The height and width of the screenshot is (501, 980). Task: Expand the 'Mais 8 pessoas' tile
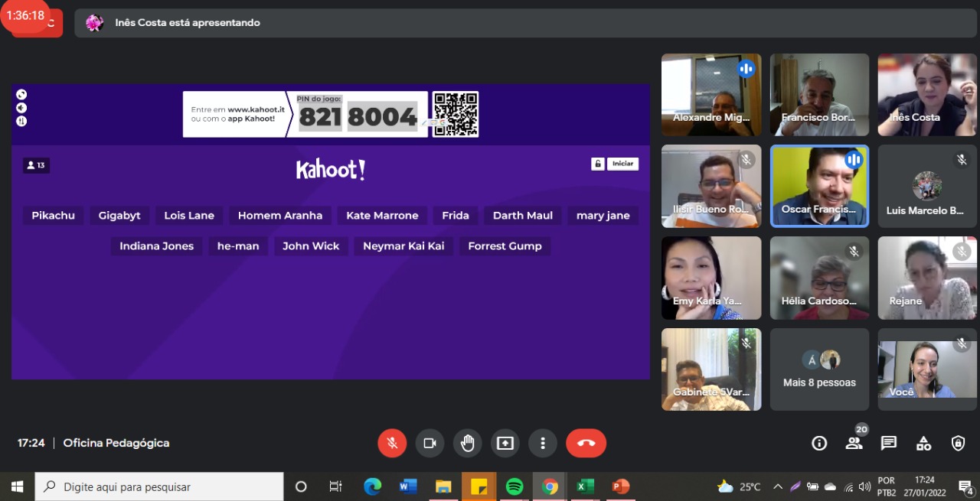[819, 370]
